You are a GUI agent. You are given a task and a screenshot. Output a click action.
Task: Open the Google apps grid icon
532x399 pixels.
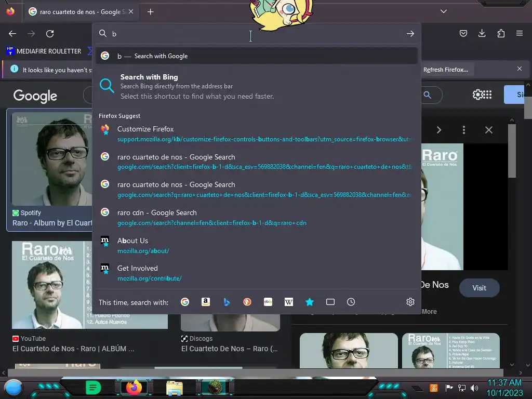click(x=487, y=95)
